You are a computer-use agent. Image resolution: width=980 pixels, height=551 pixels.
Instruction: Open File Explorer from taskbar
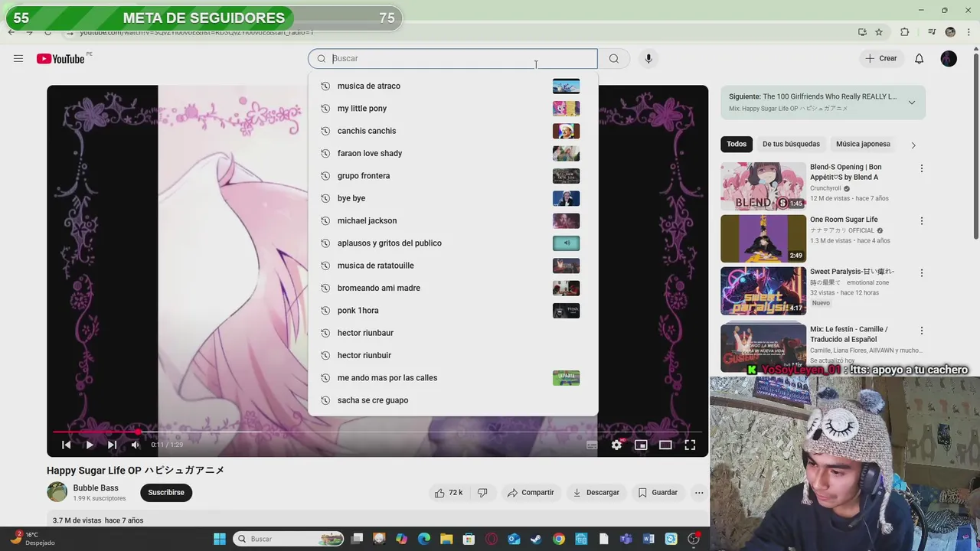pos(446,539)
